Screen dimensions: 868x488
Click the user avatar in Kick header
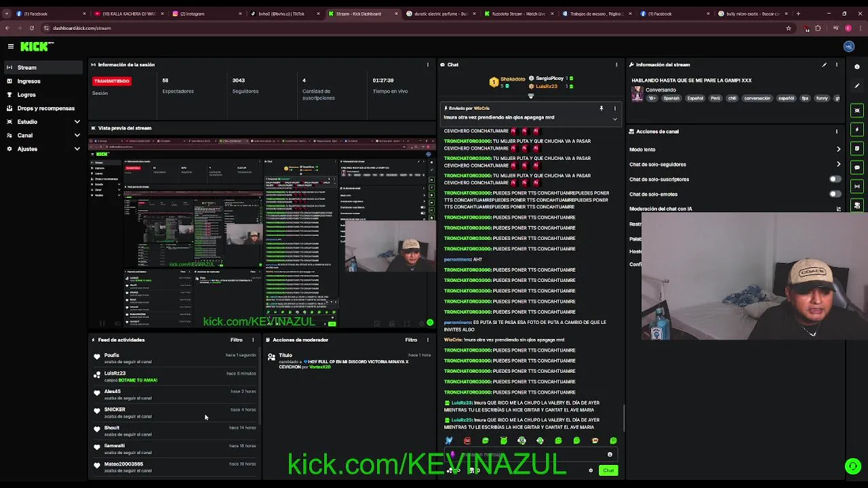[849, 46]
